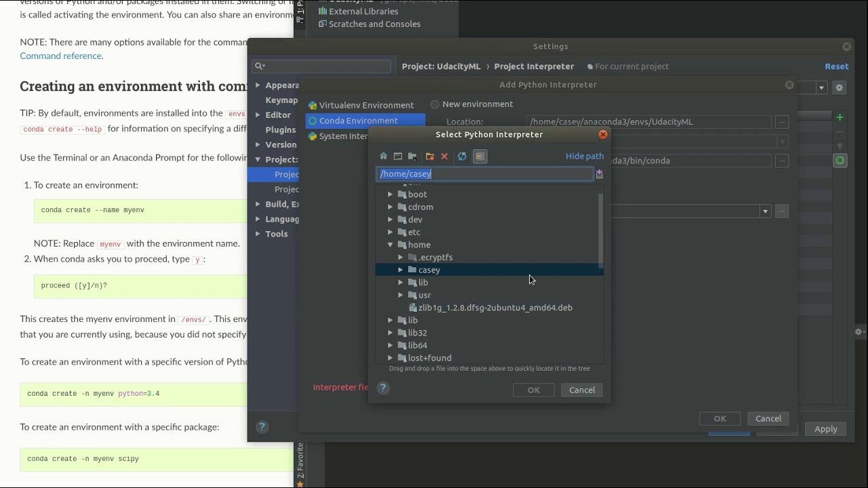
Task: Expand Tools settings category
Action: [x=258, y=234]
